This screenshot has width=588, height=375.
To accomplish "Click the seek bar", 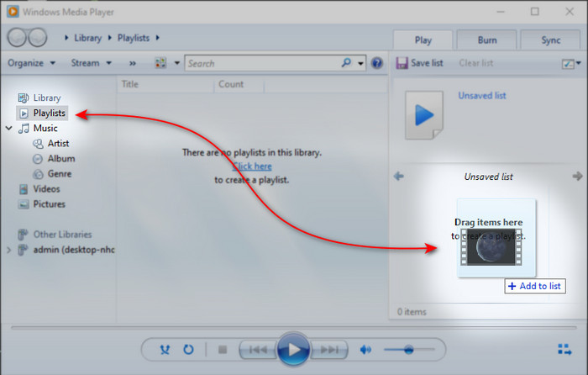I will tap(294, 328).
